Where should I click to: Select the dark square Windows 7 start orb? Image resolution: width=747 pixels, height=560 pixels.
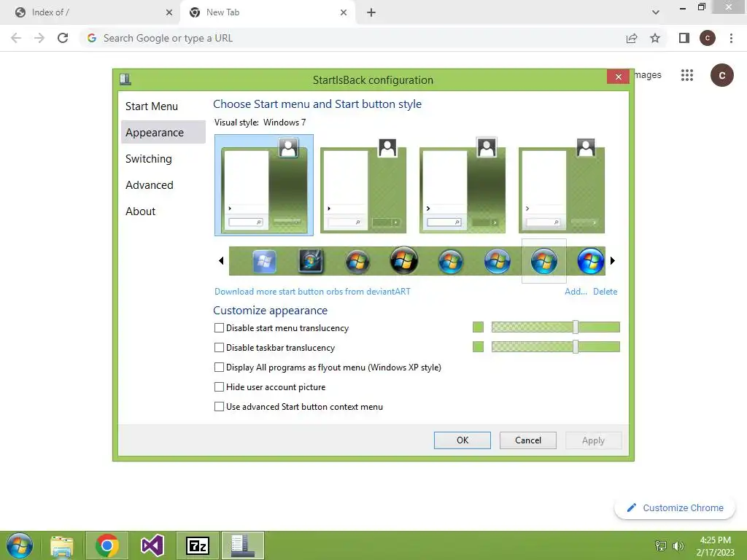pyautogui.click(x=311, y=261)
